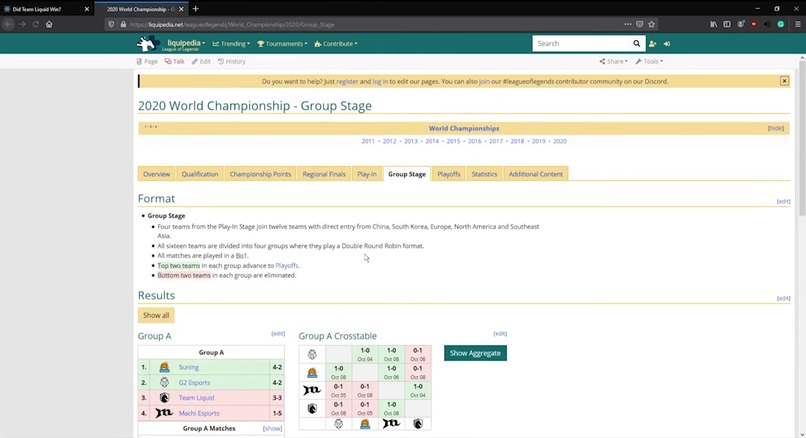Switch to the Play-In tab

click(367, 174)
